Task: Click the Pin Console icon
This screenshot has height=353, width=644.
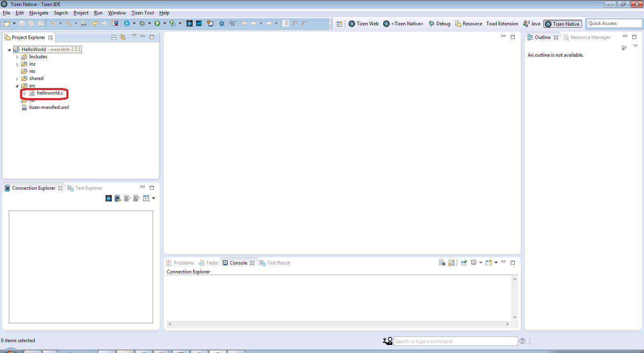Action: pyautogui.click(x=464, y=263)
